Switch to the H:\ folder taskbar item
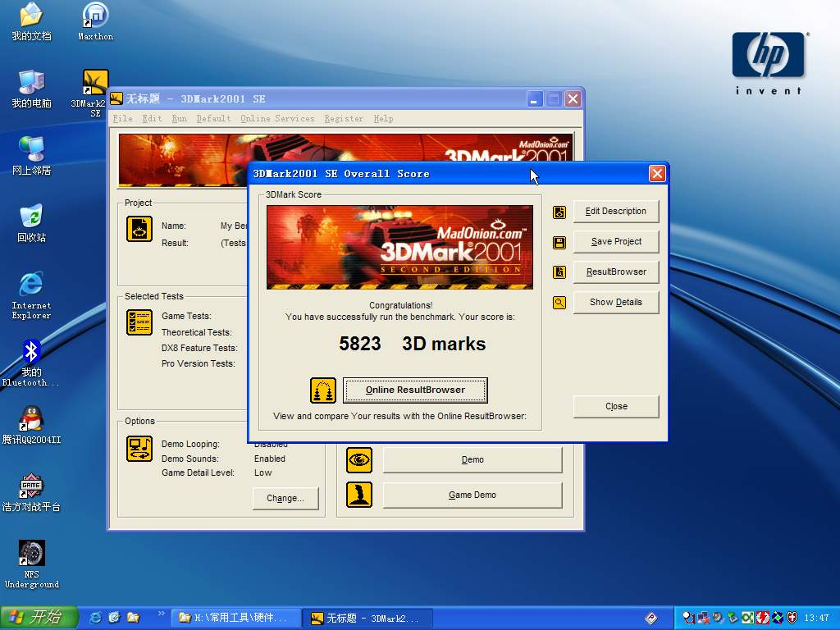Image resolution: width=840 pixels, height=630 pixels. tap(235, 619)
